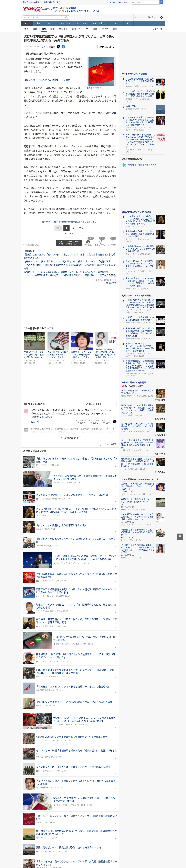Image resolution: width=186 pixels, height=868 pixels.
Task: Open the 中国人が「路上排便」photo link
Action: click(47, 80)
